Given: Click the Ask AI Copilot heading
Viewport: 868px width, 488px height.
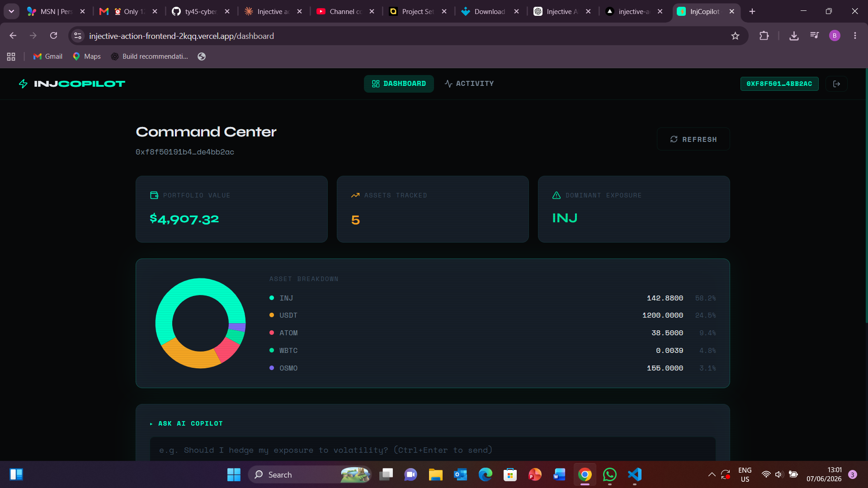Looking at the screenshot, I should click(190, 423).
